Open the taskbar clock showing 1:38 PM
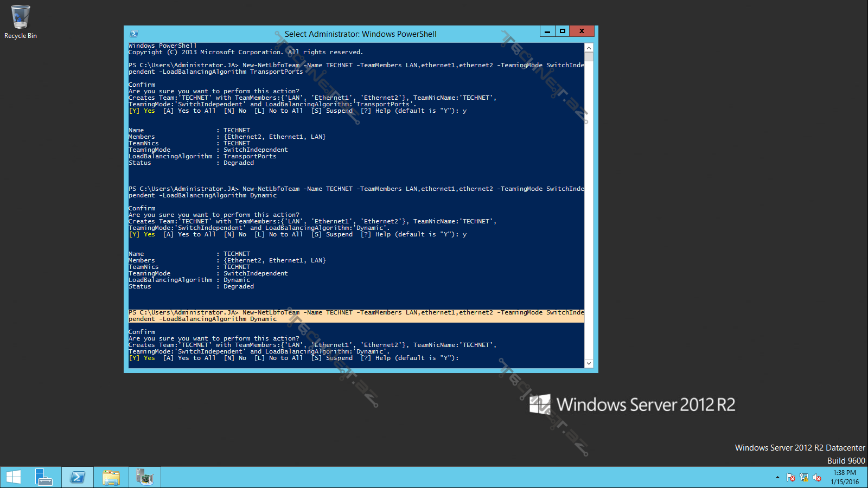 [845, 477]
